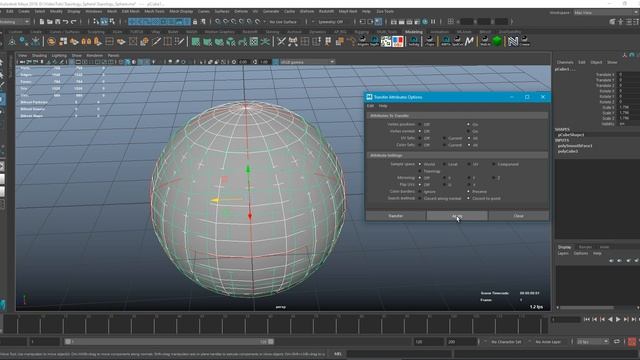Switch to the Modeling shelf tab
Screen dimensions: 640x360
pos(413,32)
